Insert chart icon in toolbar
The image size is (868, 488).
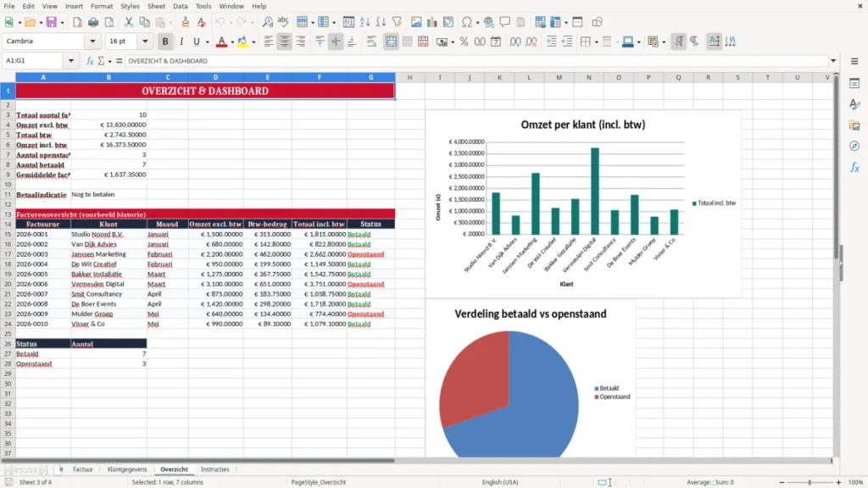(x=432, y=22)
